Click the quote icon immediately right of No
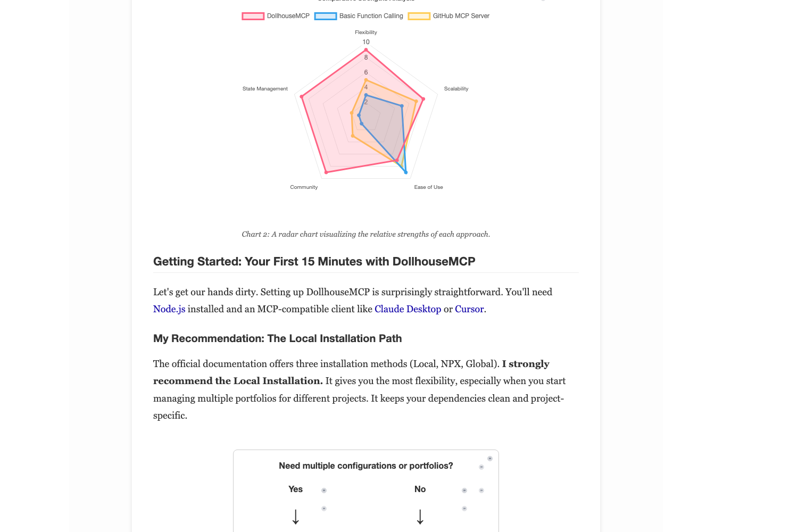This screenshot has height=532, width=798. [x=464, y=491]
